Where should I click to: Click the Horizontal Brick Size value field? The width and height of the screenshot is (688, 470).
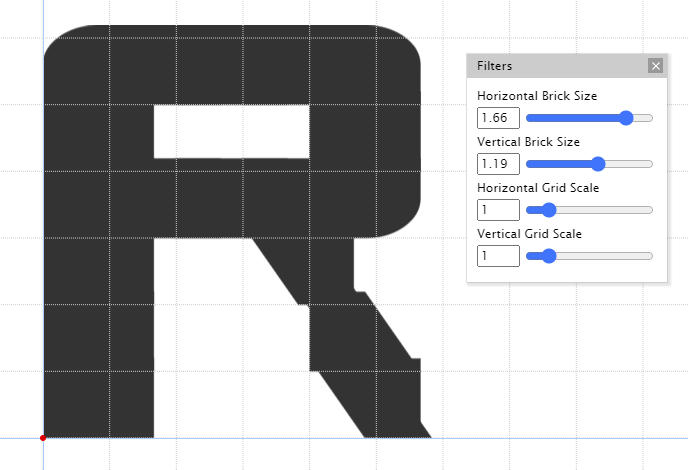498,118
